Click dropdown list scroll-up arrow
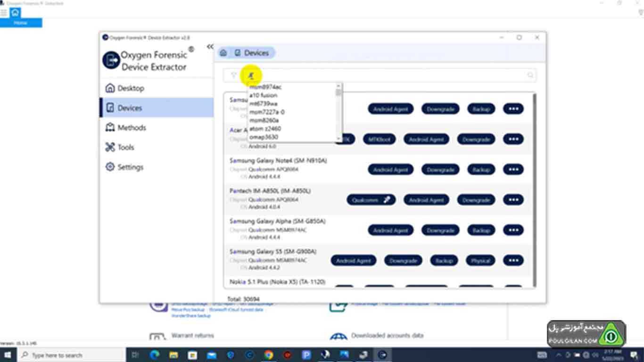This screenshot has height=362, width=644. [x=338, y=86]
